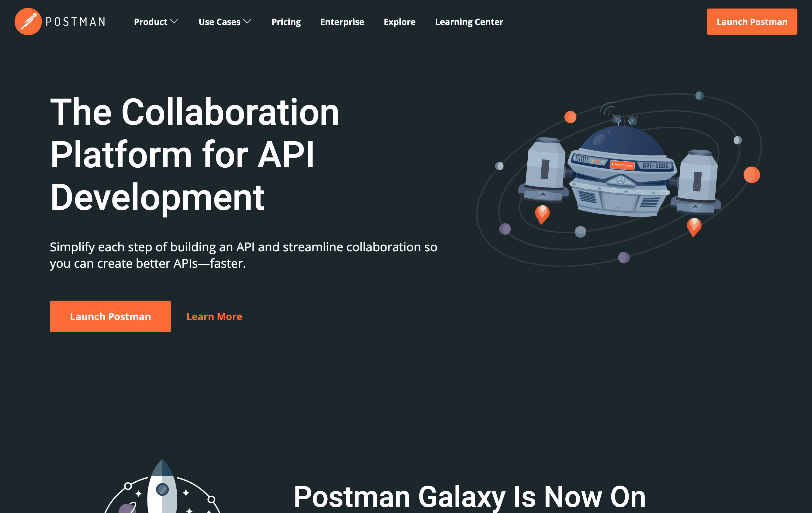The image size is (812, 513).
Task: Click Launch Postman in top navigation
Action: (752, 22)
